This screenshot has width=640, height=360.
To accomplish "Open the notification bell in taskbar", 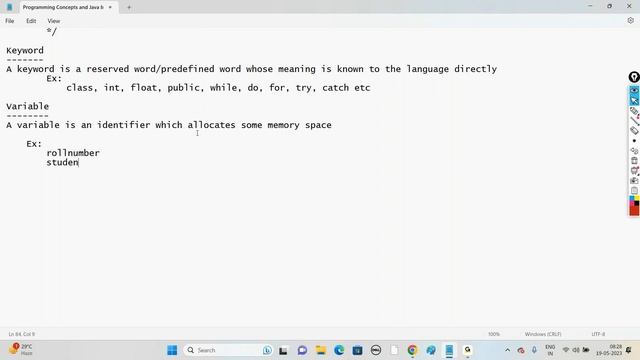I will tap(629, 350).
